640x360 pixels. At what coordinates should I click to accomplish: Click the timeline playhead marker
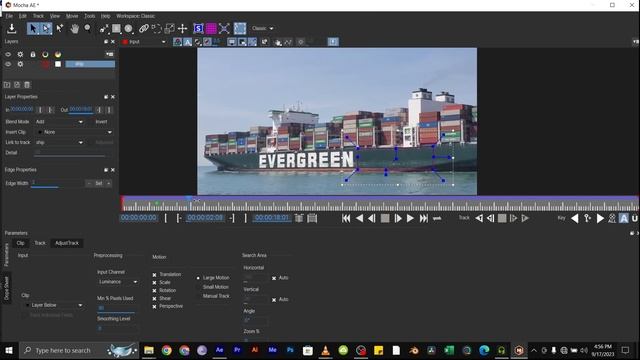189,199
